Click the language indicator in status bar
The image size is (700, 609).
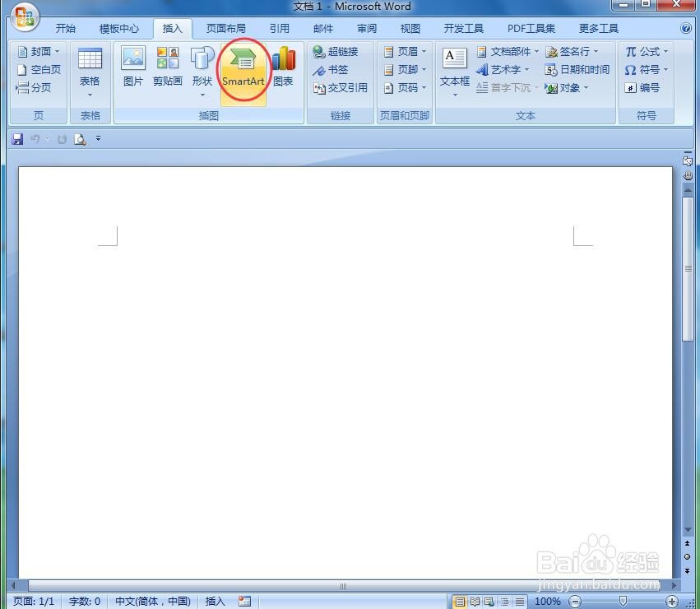[x=153, y=602]
